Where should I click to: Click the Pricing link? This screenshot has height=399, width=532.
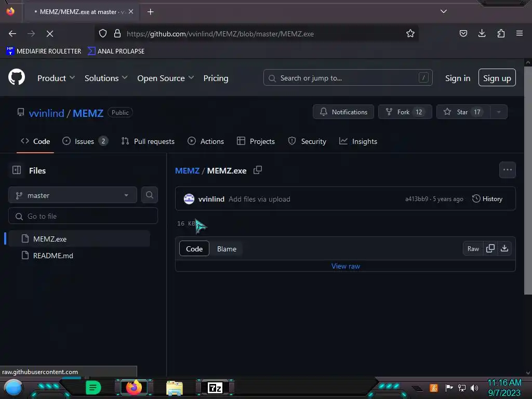216,78
